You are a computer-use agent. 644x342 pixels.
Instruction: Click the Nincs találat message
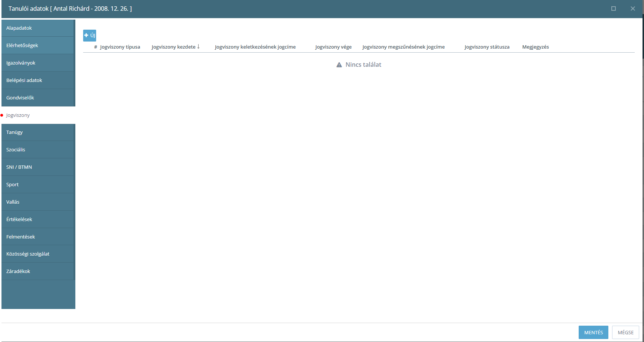coord(359,65)
